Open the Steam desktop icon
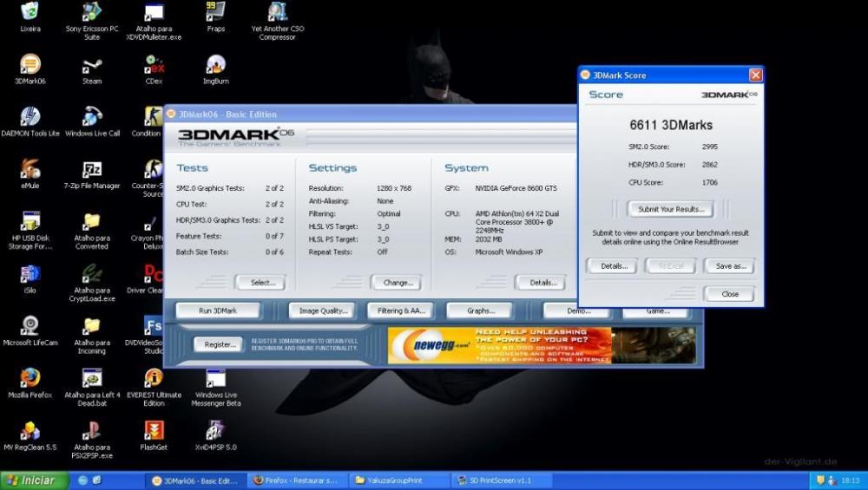 pyautogui.click(x=92, y=67)
